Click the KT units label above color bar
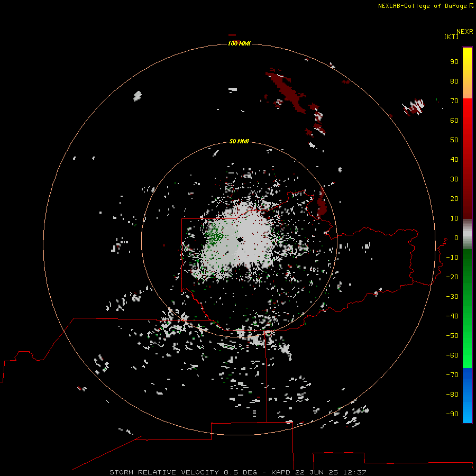This screenshot has width=476, height=476. click(x=451, y=36)
